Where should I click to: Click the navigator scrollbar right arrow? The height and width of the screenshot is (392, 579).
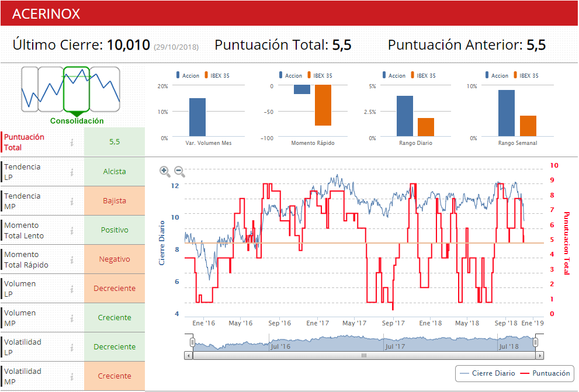pos(540,356)
